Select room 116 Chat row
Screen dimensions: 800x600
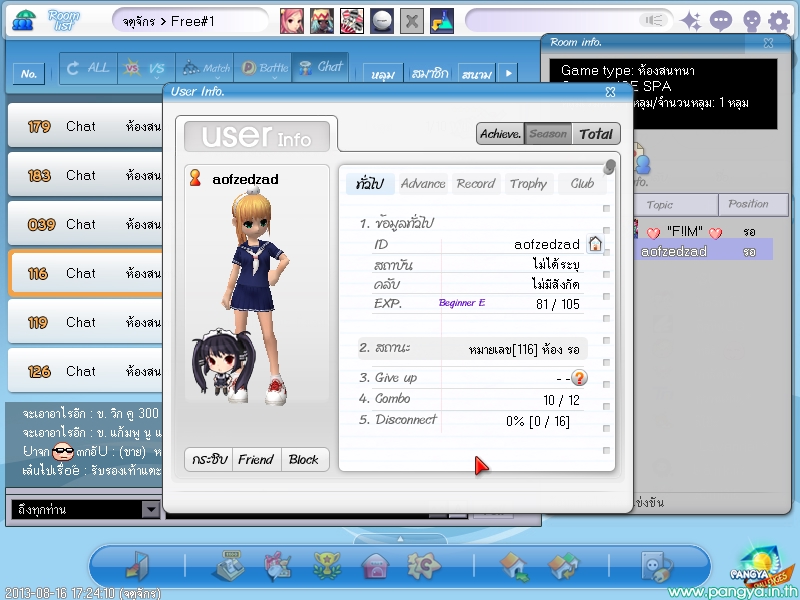(x=86, y=273)
